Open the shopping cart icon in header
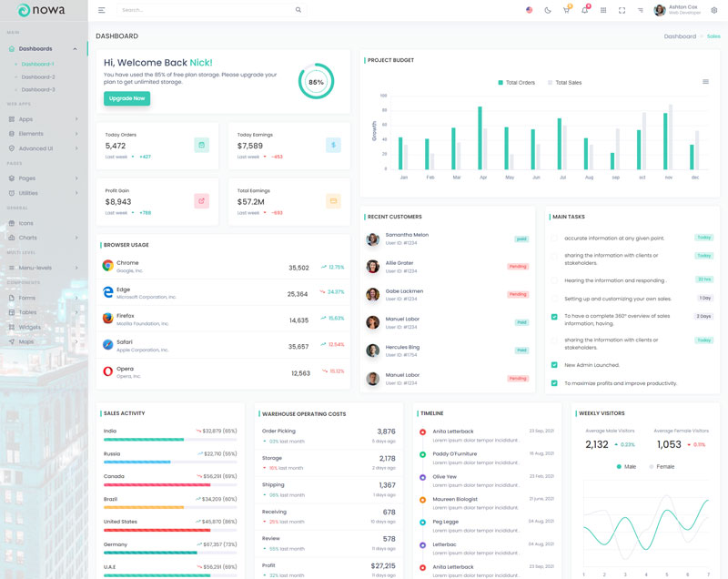The image size is (728, 579). [566, 10]
